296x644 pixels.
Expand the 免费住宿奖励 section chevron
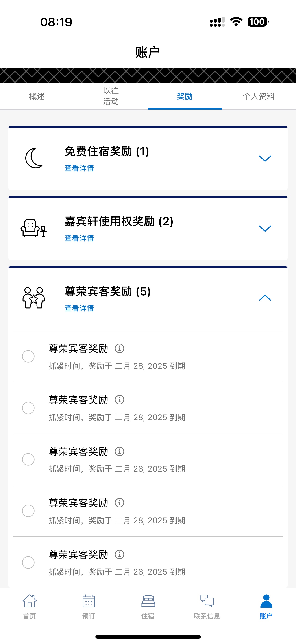point(265,158)
